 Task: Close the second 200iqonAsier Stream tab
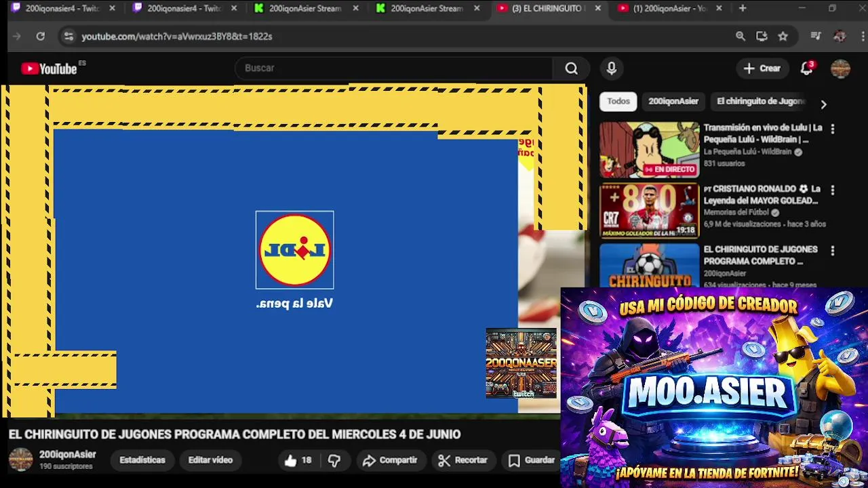pos(477,9)
